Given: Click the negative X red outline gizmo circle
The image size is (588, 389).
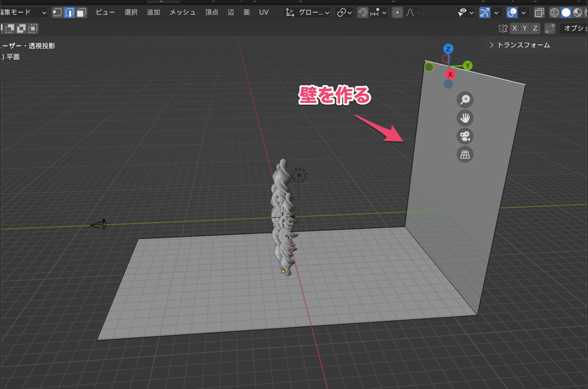Looking at the screenshot, I should [446, 59].
